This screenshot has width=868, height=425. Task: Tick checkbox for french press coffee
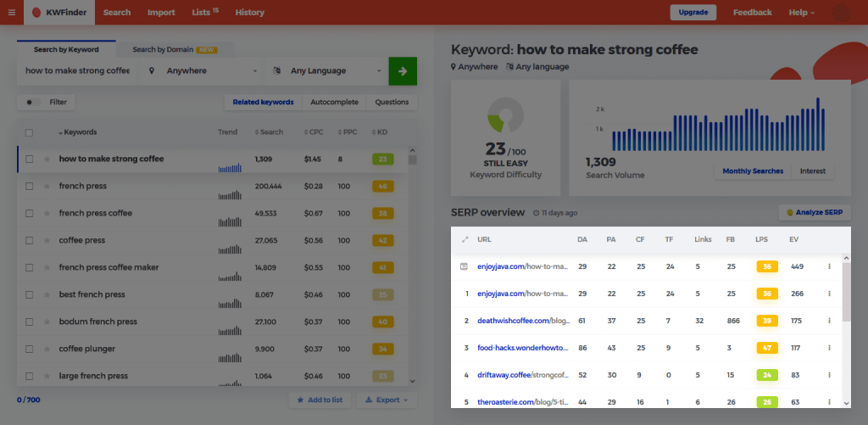[x=30, y=214]
